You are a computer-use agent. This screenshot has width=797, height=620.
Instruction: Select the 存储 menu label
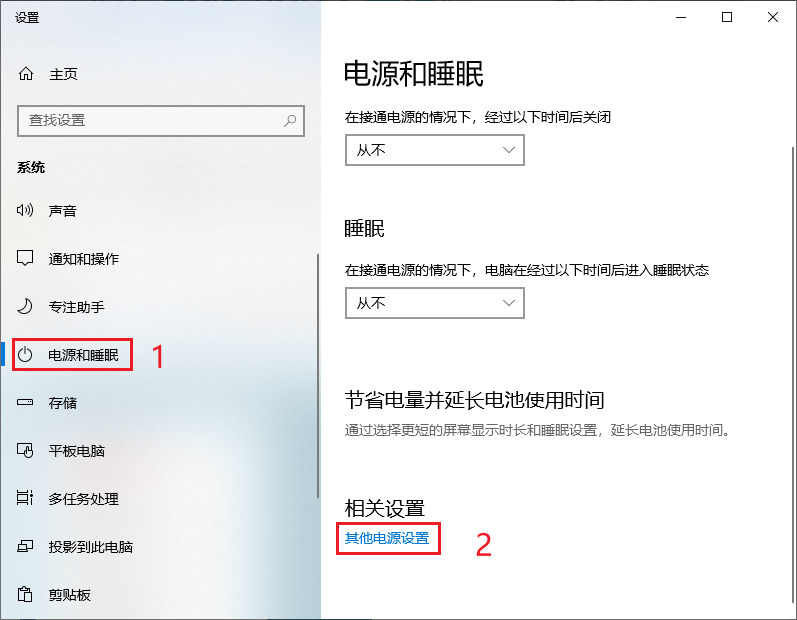tap(63, 402)
